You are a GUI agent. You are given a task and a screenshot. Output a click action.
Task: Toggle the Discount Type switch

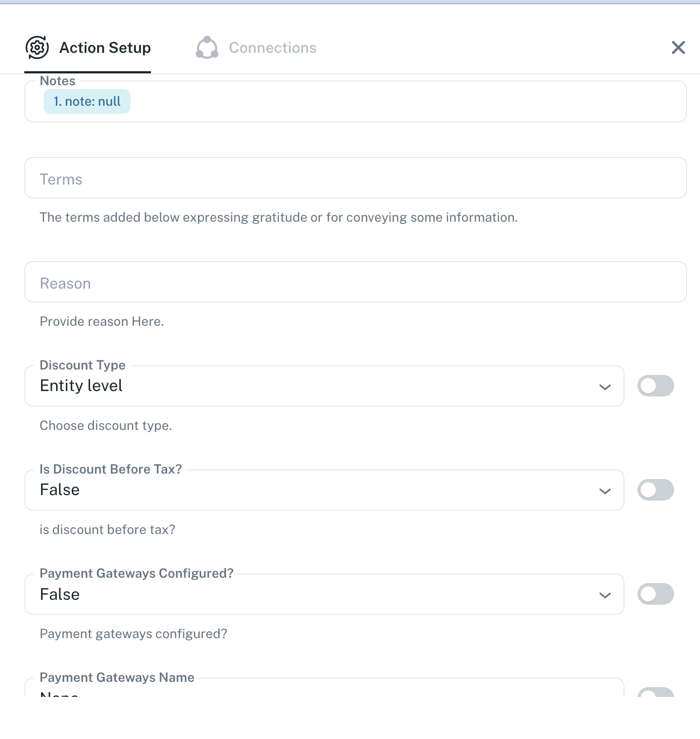pyautogui.click(x=655, y=386)
